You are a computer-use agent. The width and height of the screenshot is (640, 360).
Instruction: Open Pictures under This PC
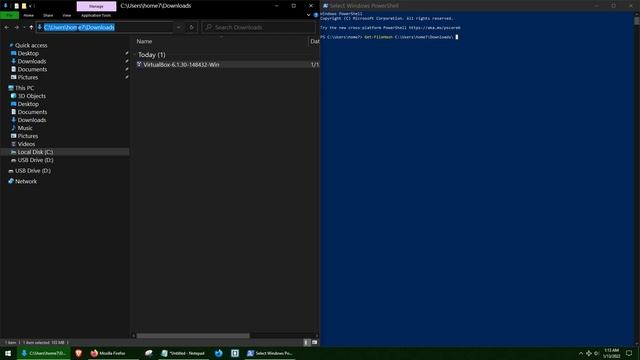coord(27,136)
